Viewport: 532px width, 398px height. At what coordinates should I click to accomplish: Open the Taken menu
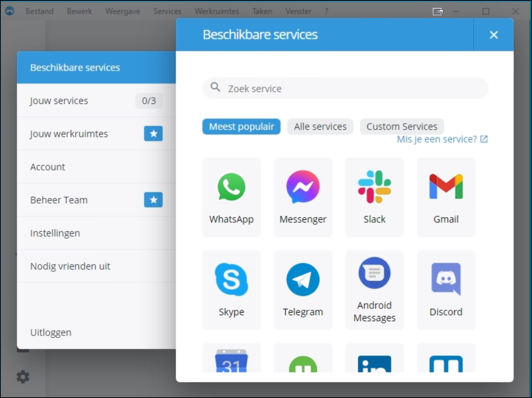tap(262, 11)
